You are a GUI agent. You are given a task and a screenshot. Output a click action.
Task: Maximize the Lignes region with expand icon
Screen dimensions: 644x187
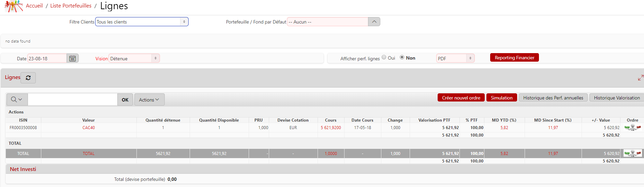640,78
